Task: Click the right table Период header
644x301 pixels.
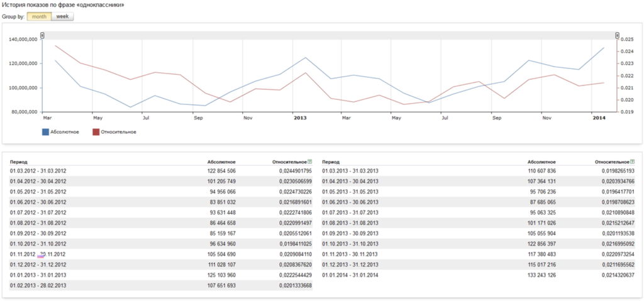Action: [331, 162]
